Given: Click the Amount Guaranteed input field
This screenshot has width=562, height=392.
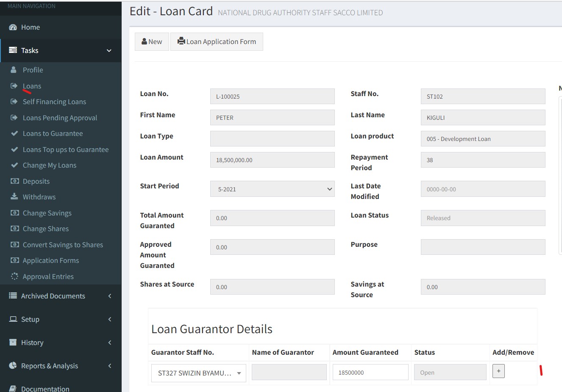Looking at the screenshot, I should click(x=370, y=373).
